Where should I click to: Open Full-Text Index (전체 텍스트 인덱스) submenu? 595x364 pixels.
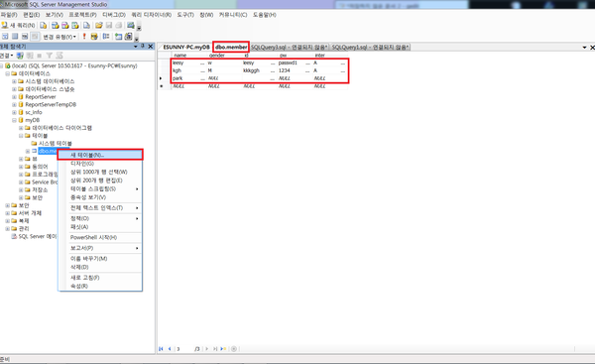pyautogui.click(x=100, y=207)
